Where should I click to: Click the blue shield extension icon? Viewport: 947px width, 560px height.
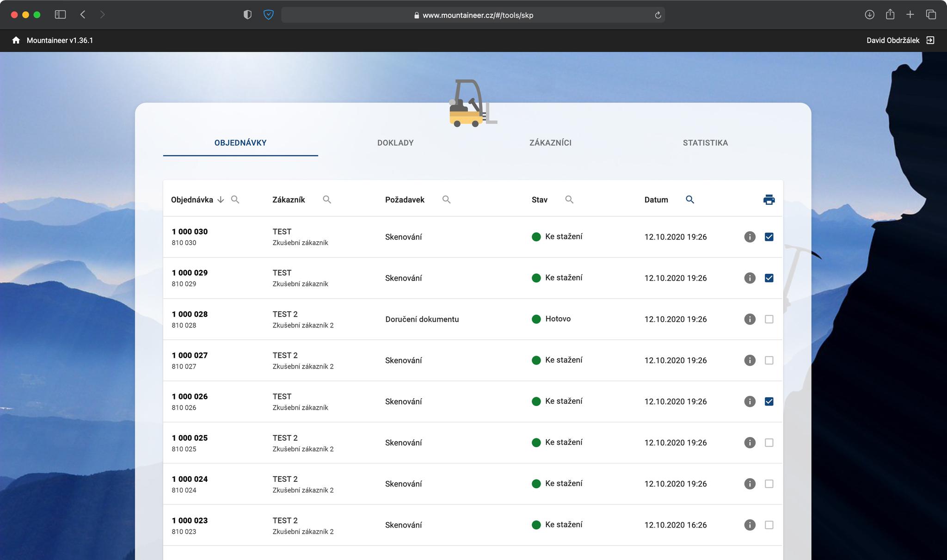(268, 15)
